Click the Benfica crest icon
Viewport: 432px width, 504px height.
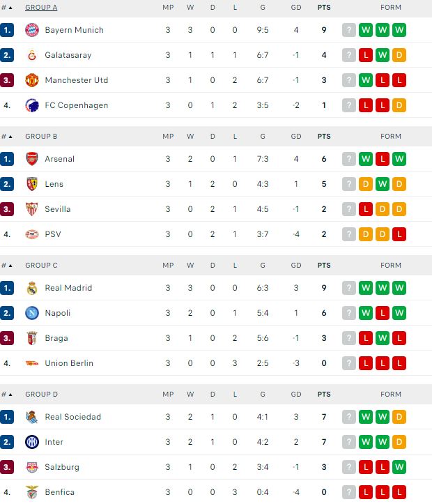tap(31, 492)
